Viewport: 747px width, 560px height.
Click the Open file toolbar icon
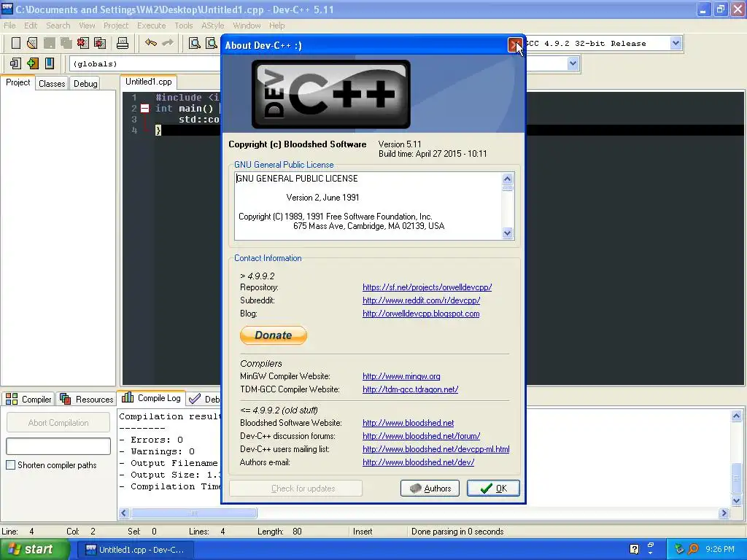32,43
